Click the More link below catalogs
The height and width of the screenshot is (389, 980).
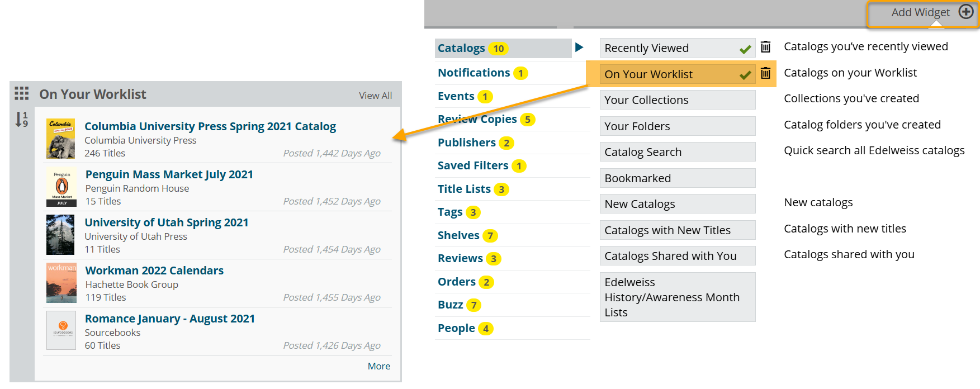tap(378, 366)
